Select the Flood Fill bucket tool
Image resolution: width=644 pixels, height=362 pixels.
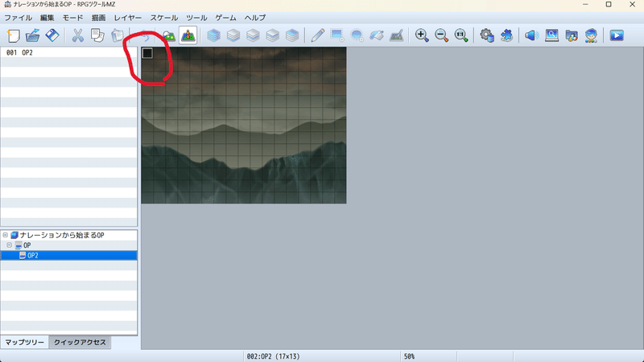[x=377, y=35]
